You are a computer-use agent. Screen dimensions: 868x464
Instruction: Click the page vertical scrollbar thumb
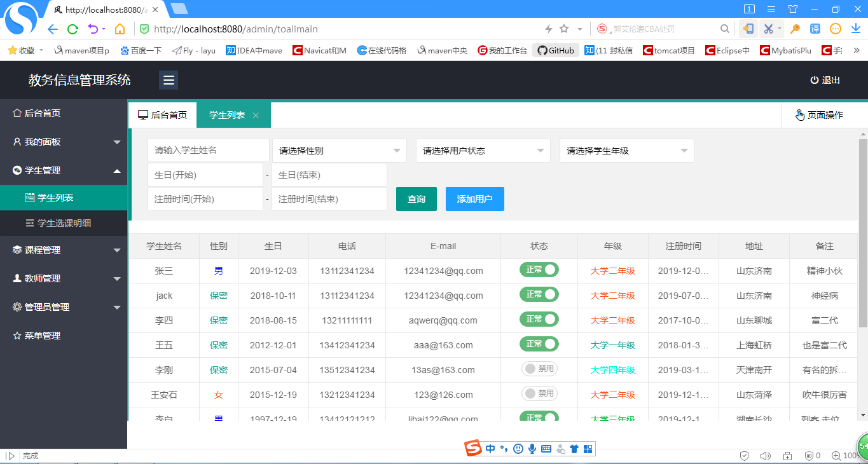click(x=863, y=233)
